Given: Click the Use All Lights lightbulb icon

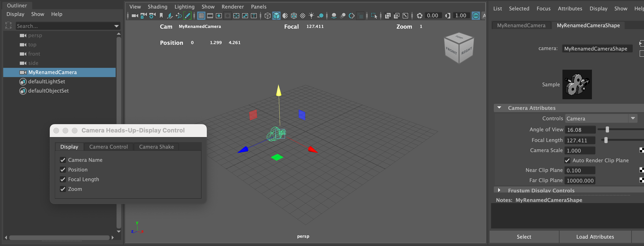Looking at the screenshot, I should point(311,16).
